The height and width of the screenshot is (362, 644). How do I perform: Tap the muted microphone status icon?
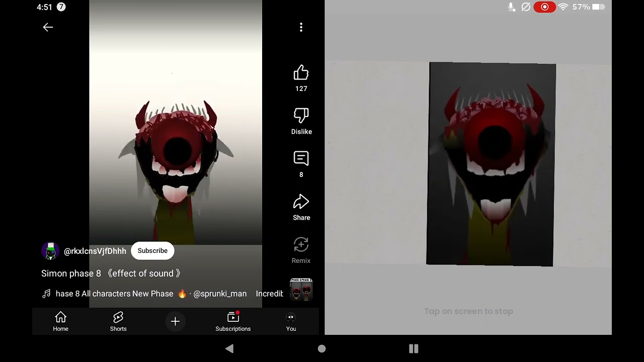click(511, 7)
